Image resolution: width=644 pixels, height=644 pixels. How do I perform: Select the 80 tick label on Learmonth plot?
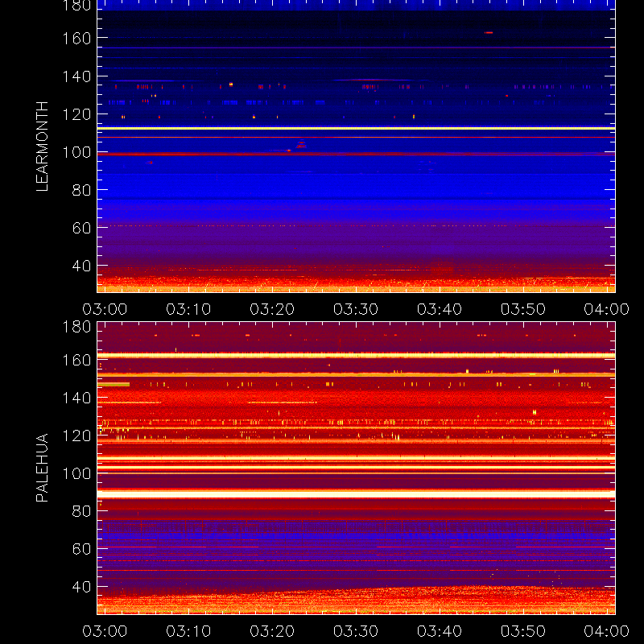[x=81, y=190]
